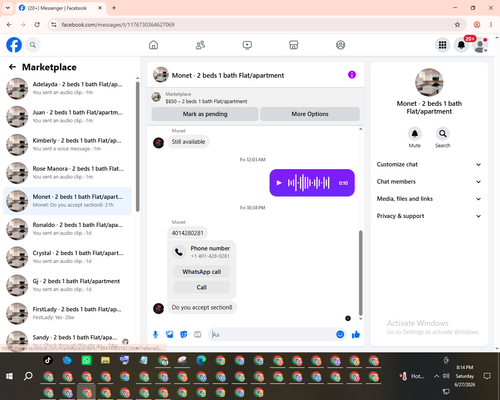
Task: Click the 4014280281 message
Action: click(187, 233)
